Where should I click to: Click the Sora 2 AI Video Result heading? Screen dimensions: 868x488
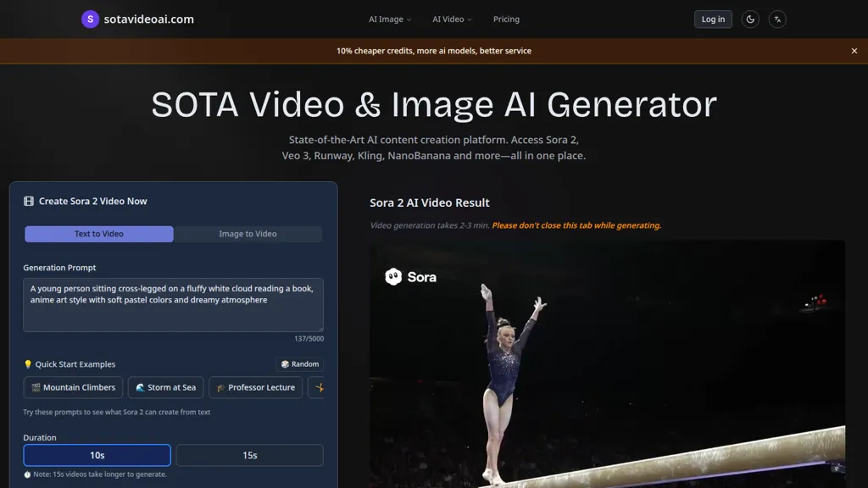click(430, 202)
